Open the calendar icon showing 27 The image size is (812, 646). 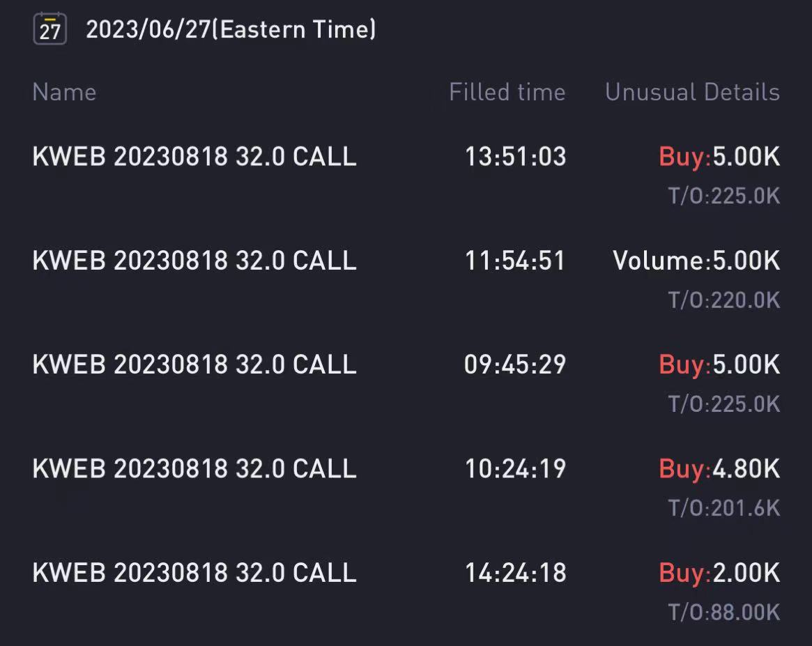[49, 29]
